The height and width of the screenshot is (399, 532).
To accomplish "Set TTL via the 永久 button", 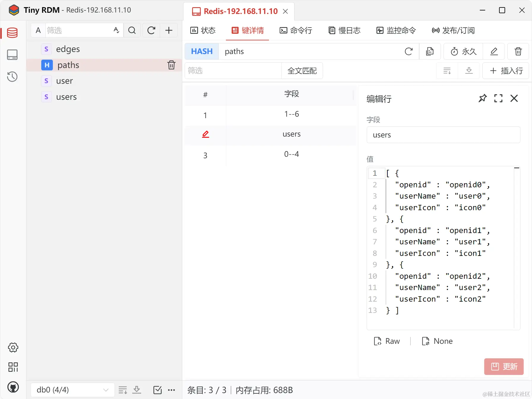I will (463, 51).
